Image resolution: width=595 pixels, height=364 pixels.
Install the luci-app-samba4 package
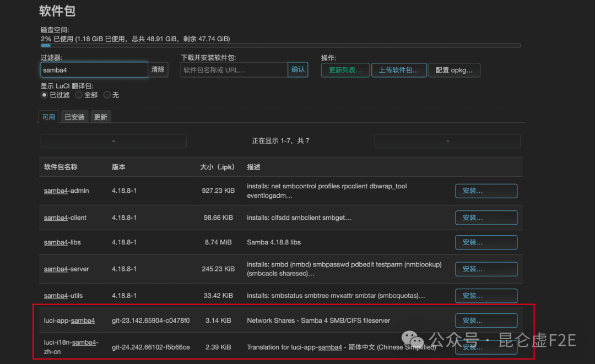pos(486,321)
